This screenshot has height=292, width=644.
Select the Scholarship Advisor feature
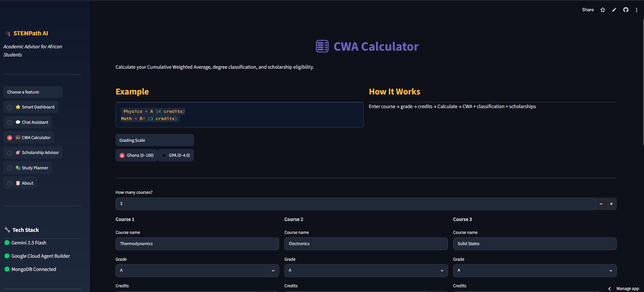[33, 153]
